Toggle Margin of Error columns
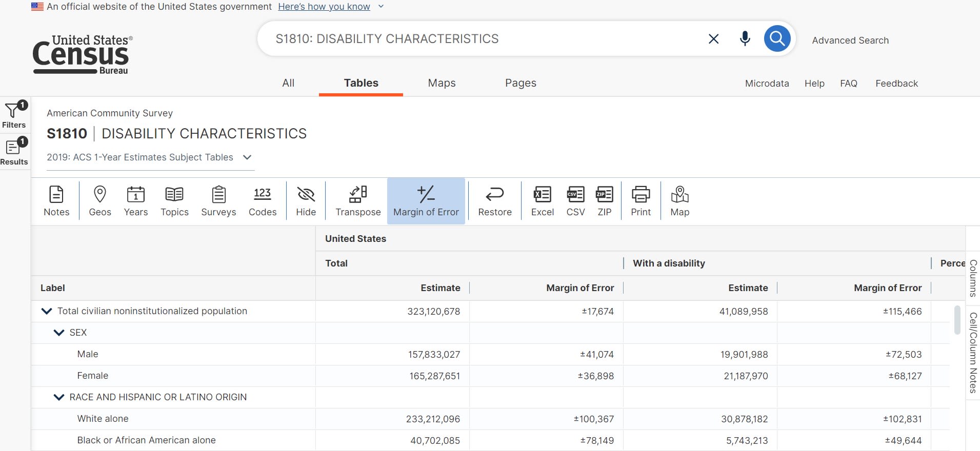The width and height of the screenshot is (980, 451). [426, 201]
